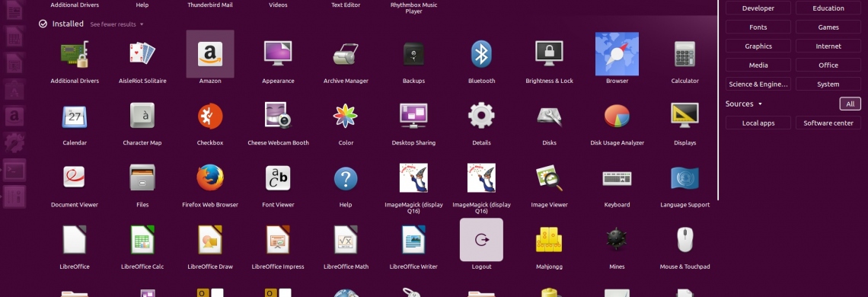
Task: Filter by Internet category
Action: pyautogui.click(x=828, y=46)
